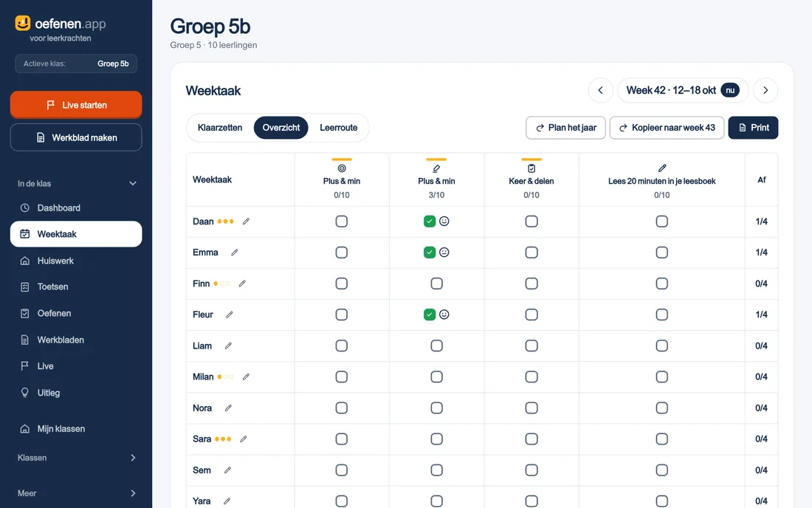The image size is (812, 508).
Task: Click the pencil edit icon next to Daan
Action: 246,222
